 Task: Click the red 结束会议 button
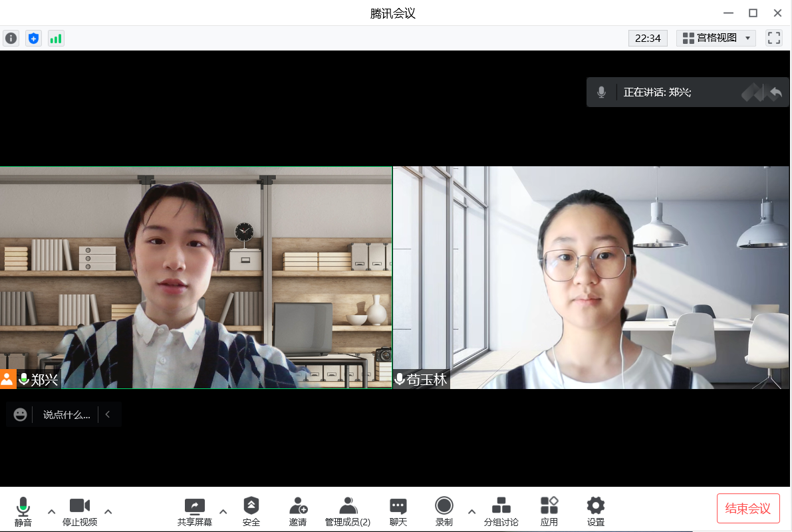click(748, 509)
